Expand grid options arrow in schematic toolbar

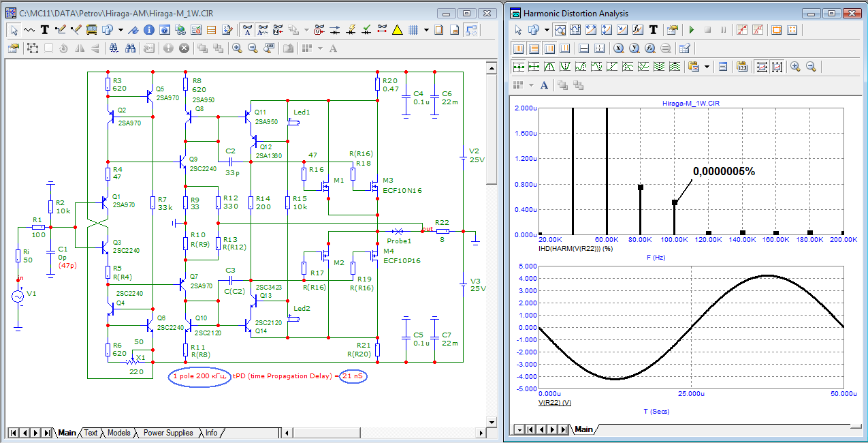pos(426,30)
